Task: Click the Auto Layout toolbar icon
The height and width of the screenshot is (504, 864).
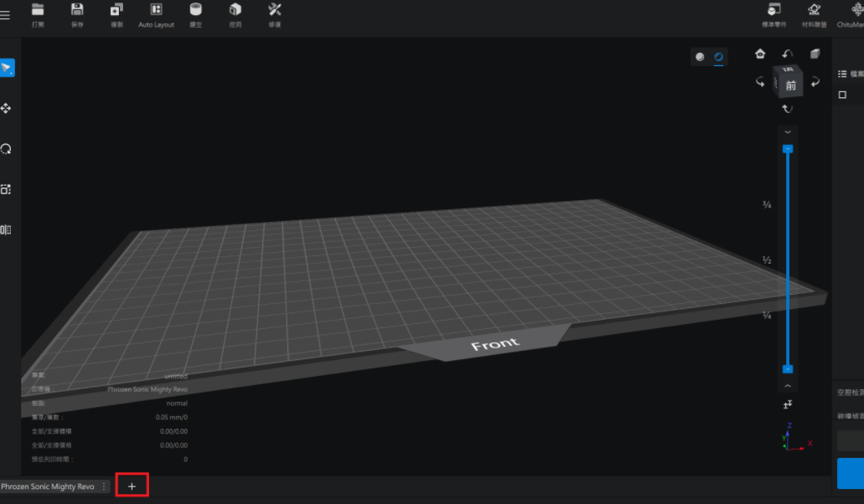Action: click(156, 10)
